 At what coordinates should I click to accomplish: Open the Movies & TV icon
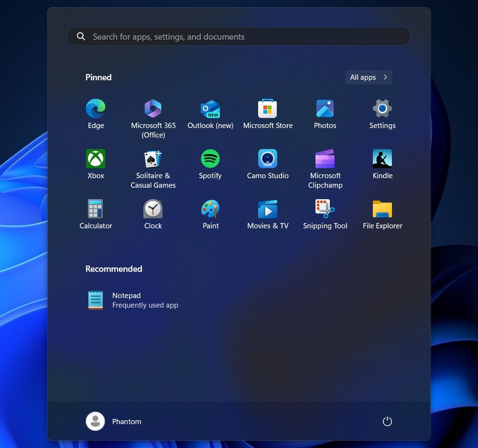pos(268,209)
